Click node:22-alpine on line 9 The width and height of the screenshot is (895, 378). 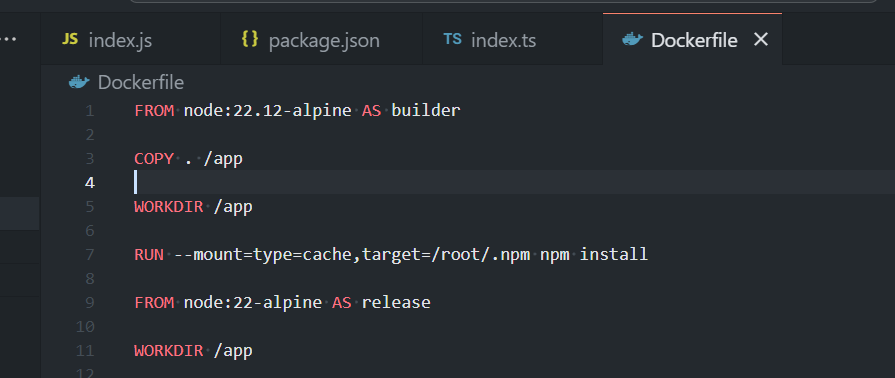(x=252, y=303)
